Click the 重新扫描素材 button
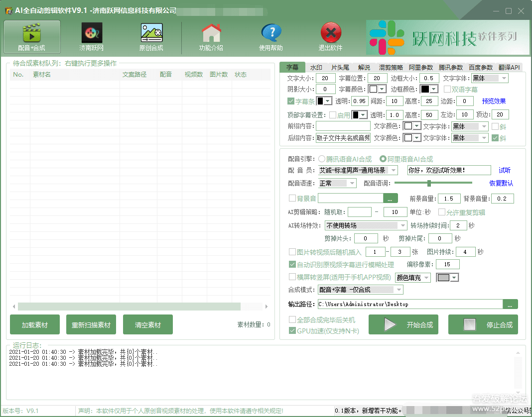This screenshot has width=532, height=417. click(91, 324)
